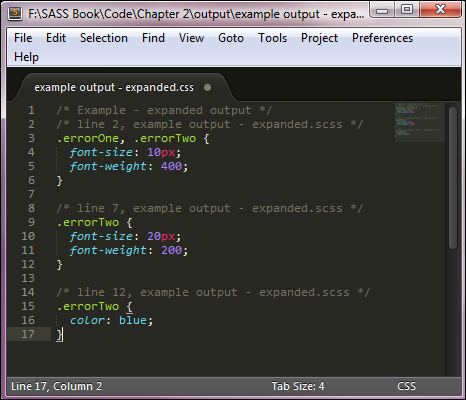This screenshot has width=466, height=400.
Task: Click the minimap code preview
Action: [x=420, y=122]
